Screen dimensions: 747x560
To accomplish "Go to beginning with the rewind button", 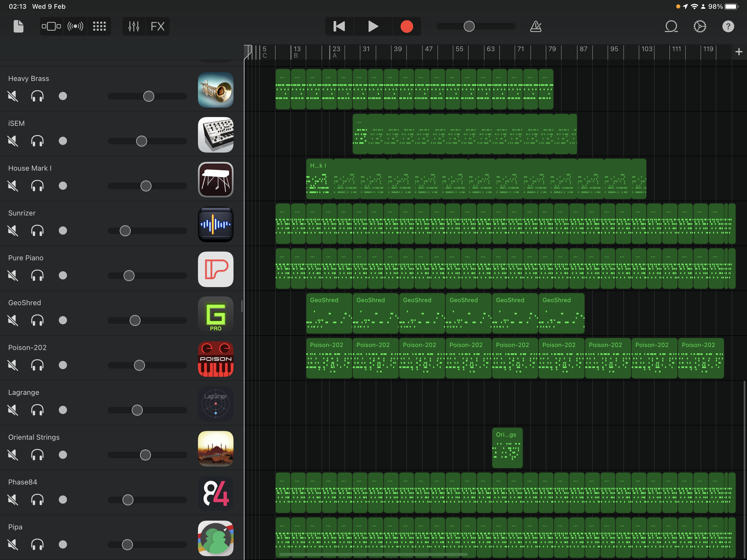I will (339, 26).
